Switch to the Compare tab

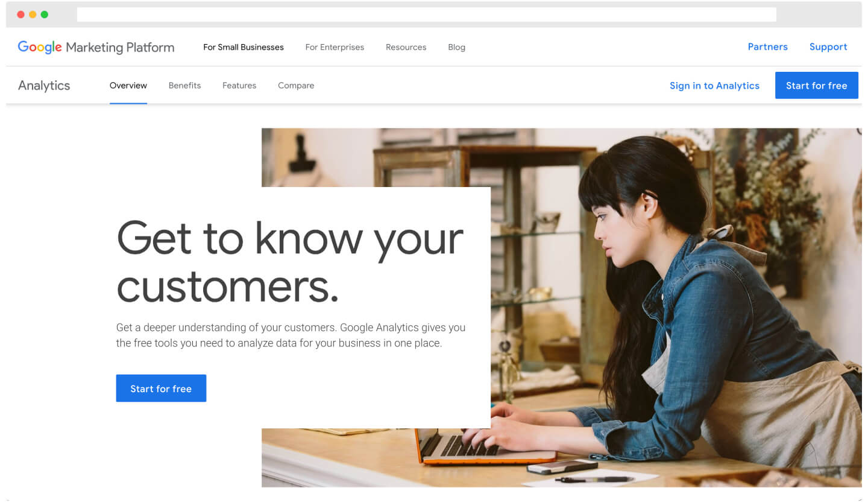pos(296,86)
